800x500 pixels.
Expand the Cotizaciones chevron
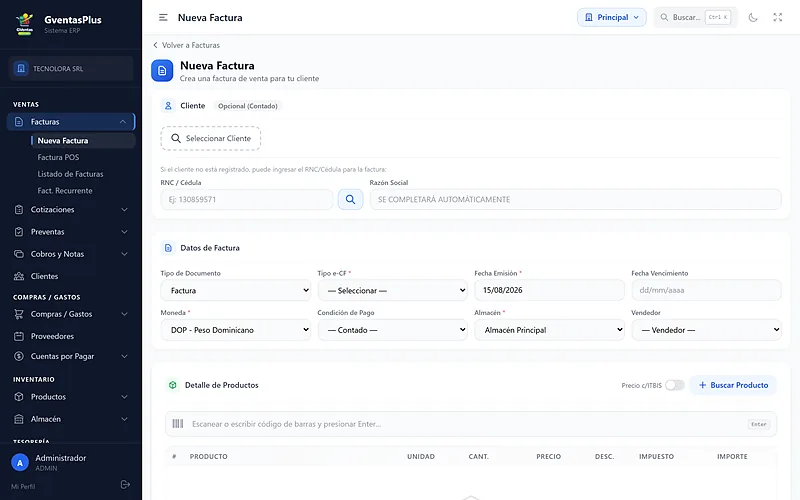(x=124, y=210)
